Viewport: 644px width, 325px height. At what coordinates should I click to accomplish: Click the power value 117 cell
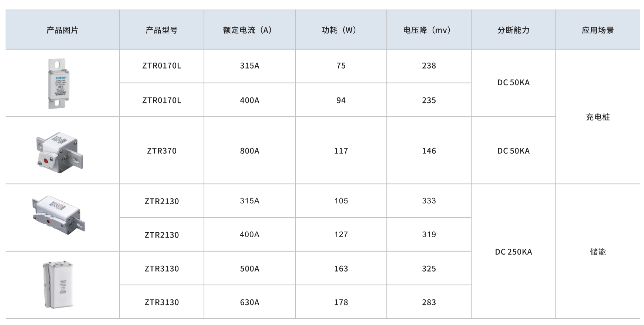341,151
